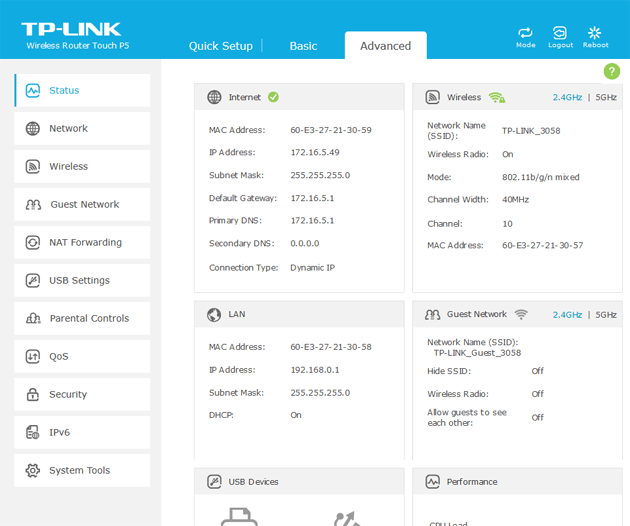Click the System Tools gear icon

point(33,470)
